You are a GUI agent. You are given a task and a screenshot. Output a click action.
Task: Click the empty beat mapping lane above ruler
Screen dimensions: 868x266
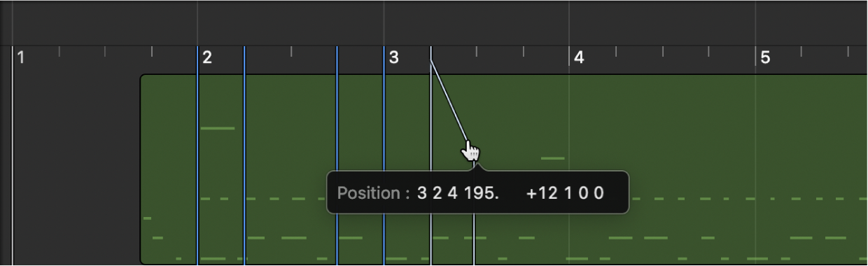[x=434, y=23]
